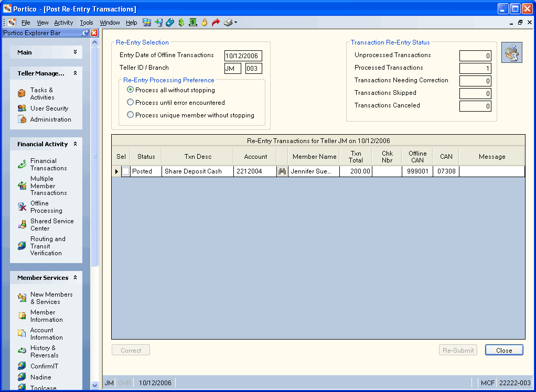Select Process unique member without stopping

pyautogui.click(x=130, y=115)
